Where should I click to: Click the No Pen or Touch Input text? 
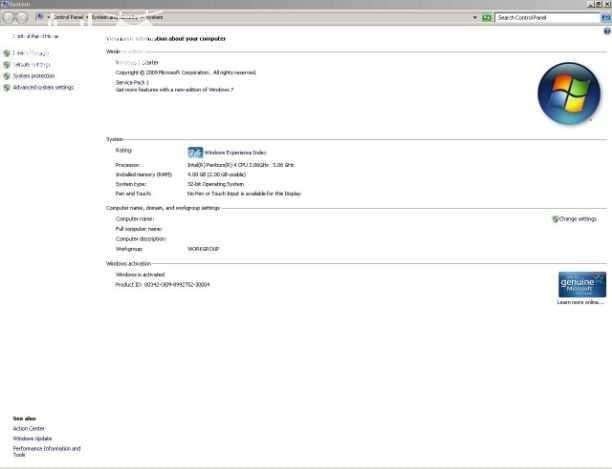tap(244, 194)
